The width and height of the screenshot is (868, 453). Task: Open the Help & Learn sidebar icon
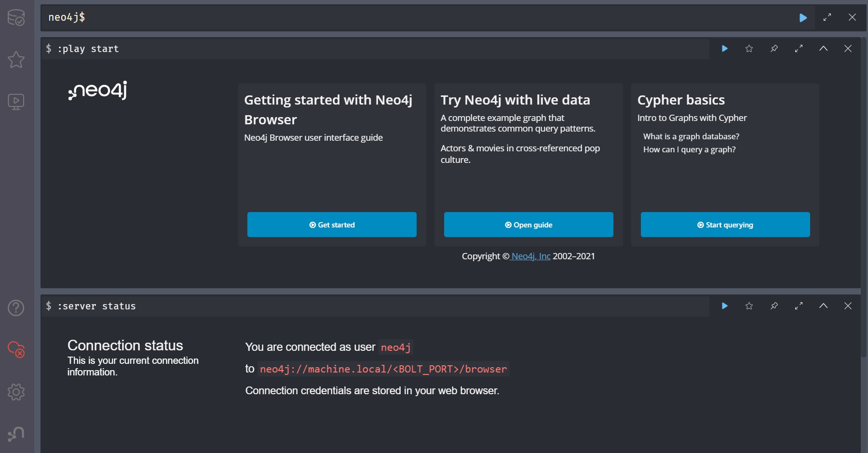tap(16, 307)
